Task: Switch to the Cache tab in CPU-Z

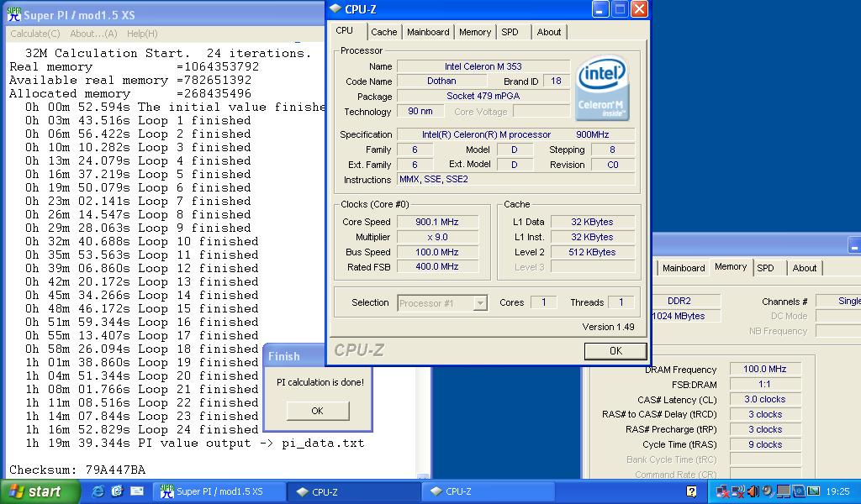Action: [x=383, y=32]
